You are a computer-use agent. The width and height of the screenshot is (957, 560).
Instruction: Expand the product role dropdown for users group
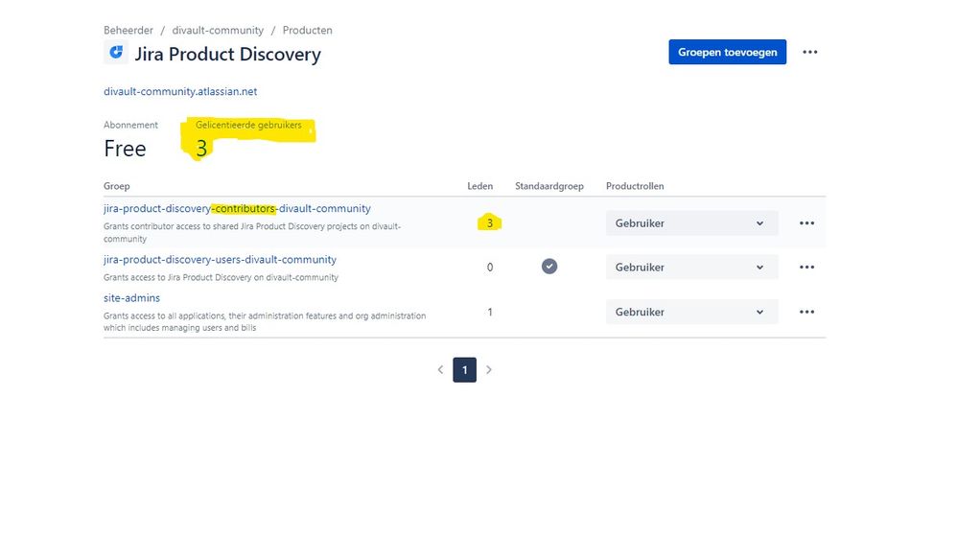point(691,268)
